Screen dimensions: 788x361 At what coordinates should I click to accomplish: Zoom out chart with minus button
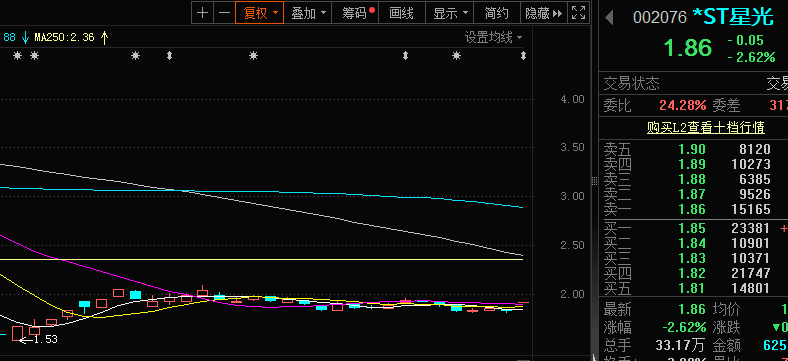[224, 13]
